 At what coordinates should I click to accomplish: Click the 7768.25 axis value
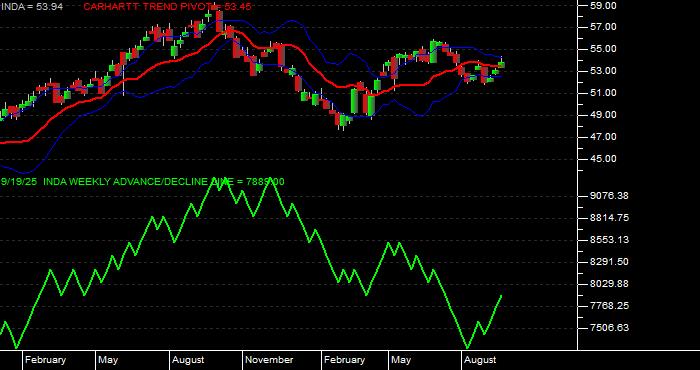pyautogui.click(x=610, y=306)
